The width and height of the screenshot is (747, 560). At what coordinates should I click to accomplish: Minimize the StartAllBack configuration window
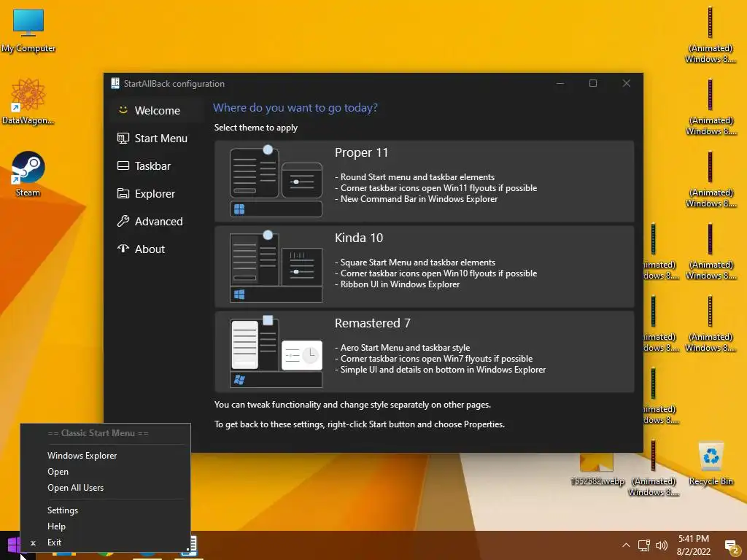[x=560, y=83]
